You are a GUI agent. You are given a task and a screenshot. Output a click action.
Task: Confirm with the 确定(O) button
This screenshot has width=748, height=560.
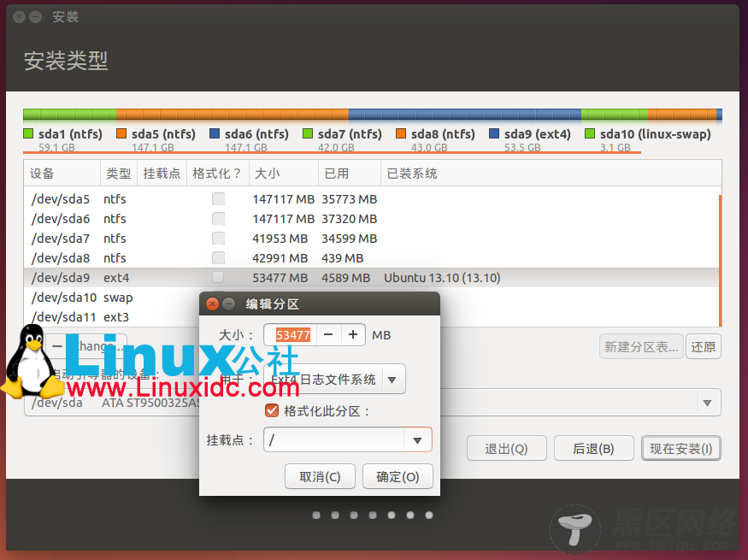(398, 476)
